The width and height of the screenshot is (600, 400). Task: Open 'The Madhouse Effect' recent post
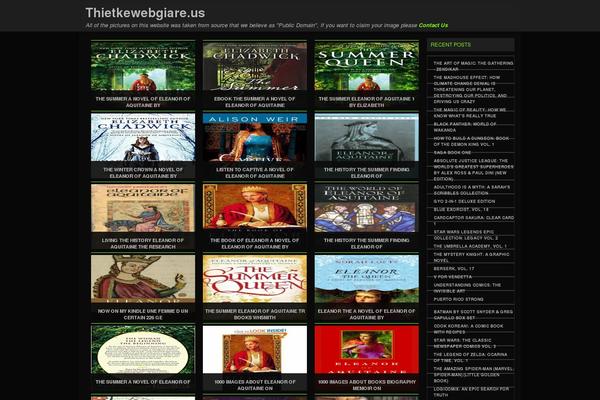click(470, 90)
